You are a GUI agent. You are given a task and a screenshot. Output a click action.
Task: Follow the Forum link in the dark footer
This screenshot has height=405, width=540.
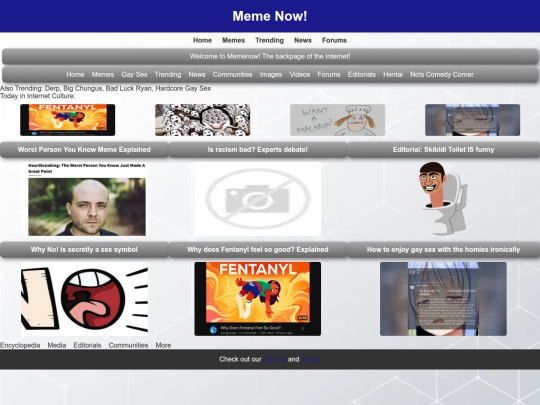pyautogui.click(x=311, y=359)
